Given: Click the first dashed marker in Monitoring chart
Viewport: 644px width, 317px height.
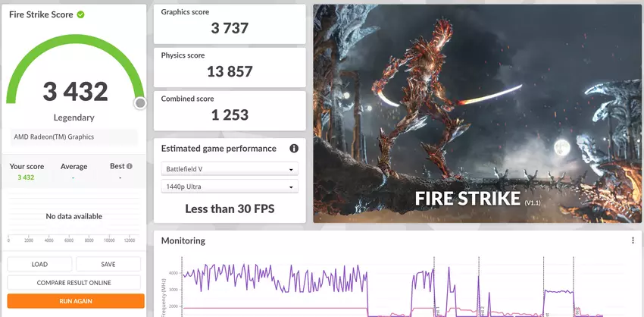Looking at the screenshot, I should (434, 288).
